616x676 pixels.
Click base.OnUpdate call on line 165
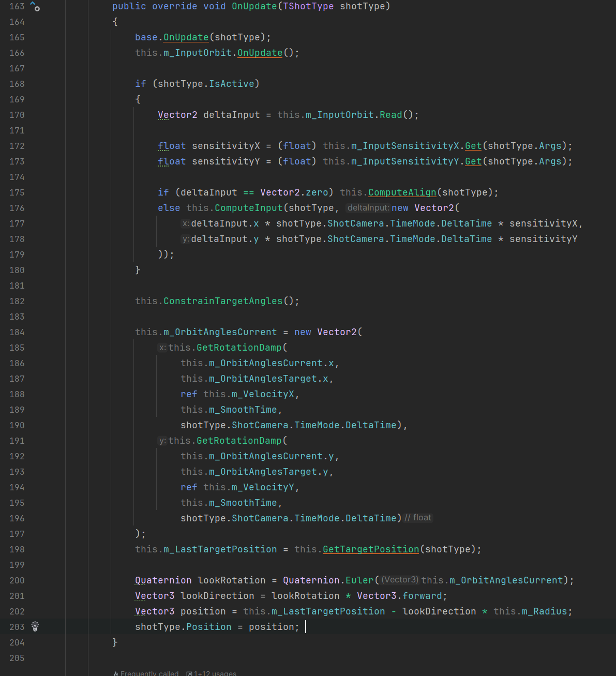tap(186, 37)
